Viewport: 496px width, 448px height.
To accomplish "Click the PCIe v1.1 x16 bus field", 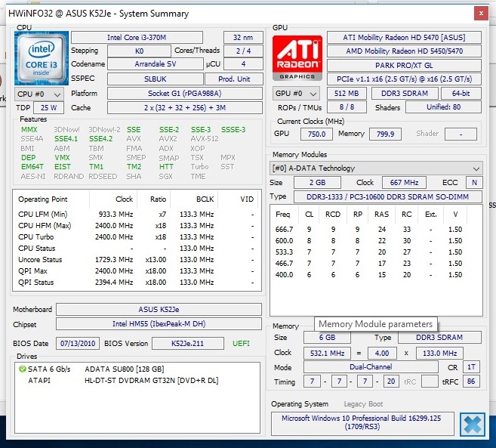I will point(404,79).
